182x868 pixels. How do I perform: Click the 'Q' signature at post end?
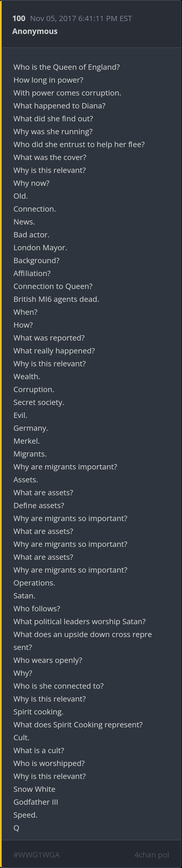pyautogui.click(x=16, y=828)
